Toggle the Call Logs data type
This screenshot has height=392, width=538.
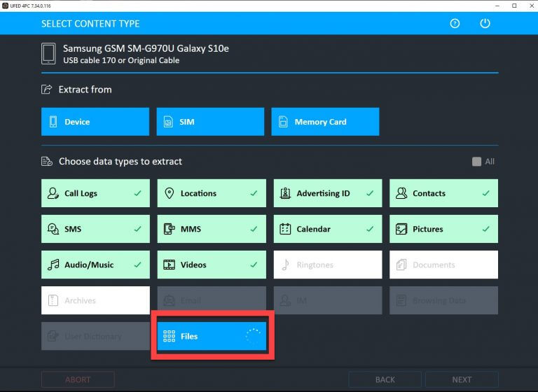click(x=95, y=193)
